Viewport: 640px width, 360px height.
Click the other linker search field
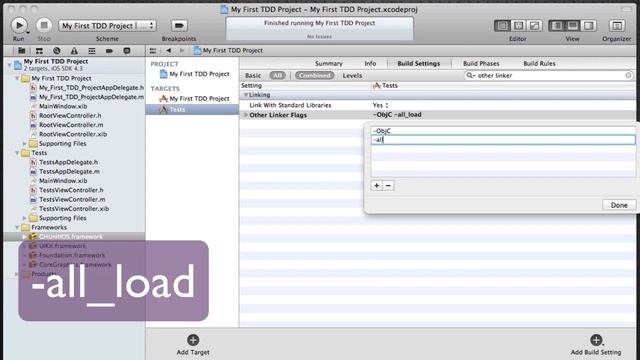coord(548,76)
